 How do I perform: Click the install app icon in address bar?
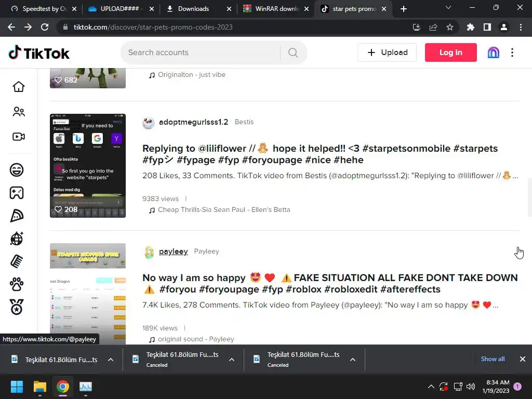point(416,27)
